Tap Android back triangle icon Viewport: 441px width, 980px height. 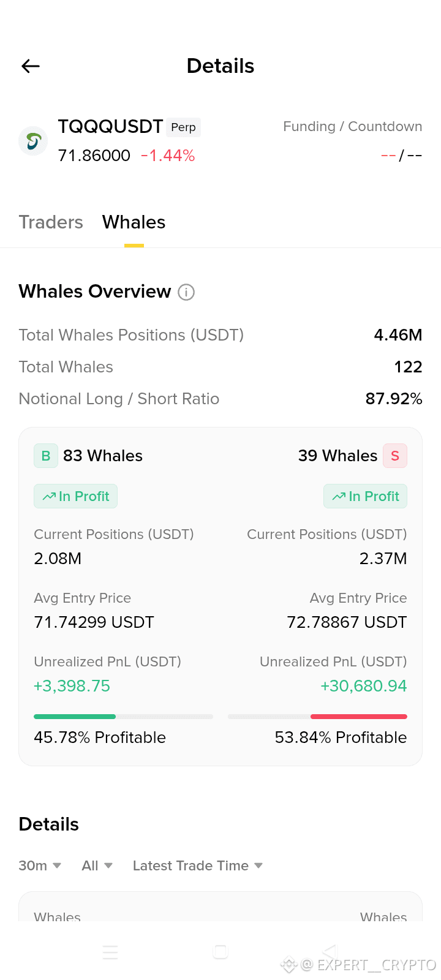click(x=330, y=951)
